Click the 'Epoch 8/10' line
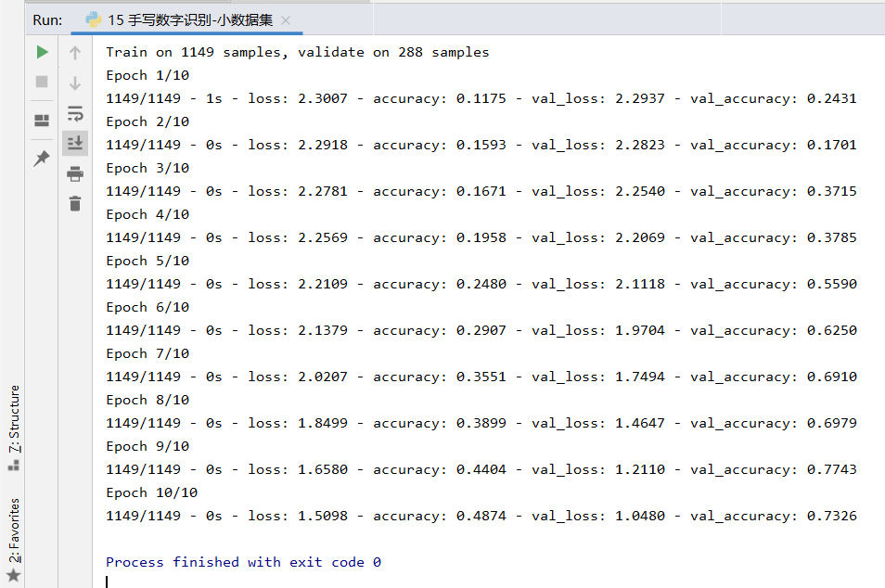 [x=147, y=400]
